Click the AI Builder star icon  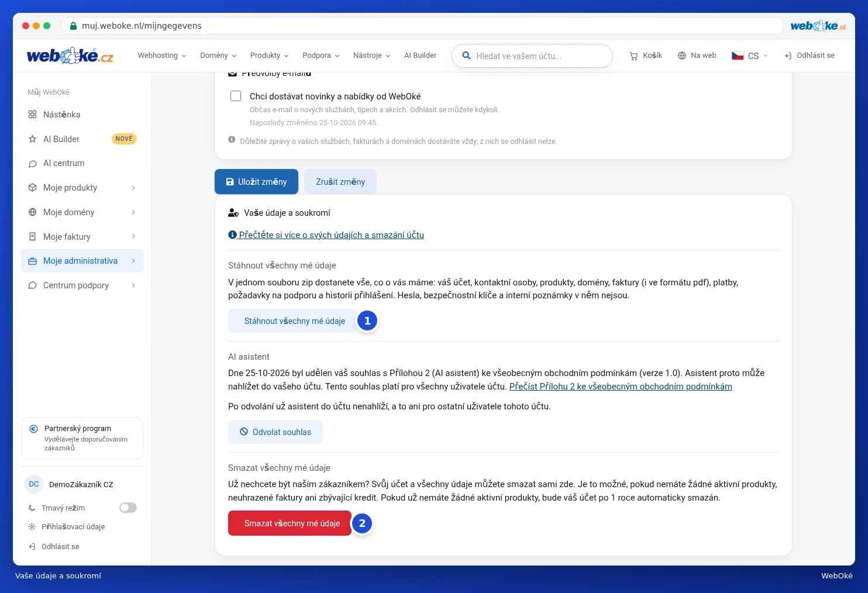point(32,139)
